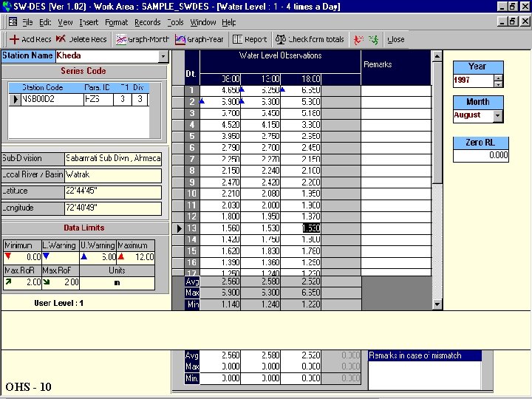The image size is (532, 399).
Task: Click the Report button label
Action: [x=256, y=40]
